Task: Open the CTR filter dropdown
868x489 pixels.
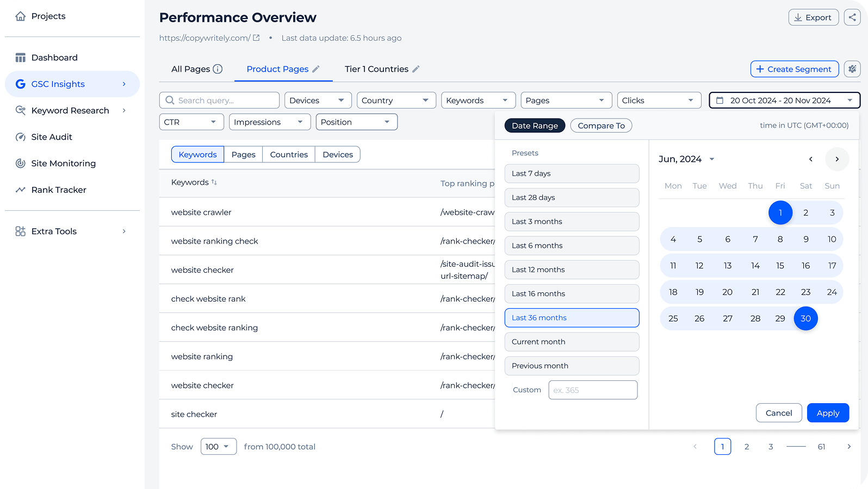Action: coord(191,122)
